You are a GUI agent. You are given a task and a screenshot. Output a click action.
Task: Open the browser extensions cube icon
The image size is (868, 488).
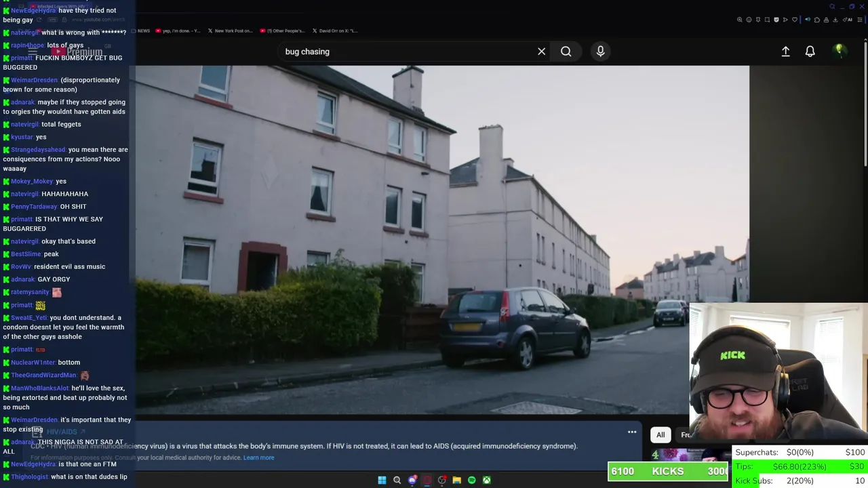point(817,20)
